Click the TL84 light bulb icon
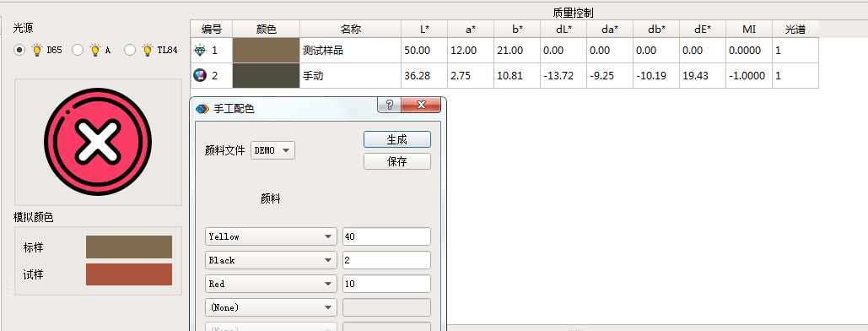The height and width of the screenshot is (331, 868). point(148,50)
